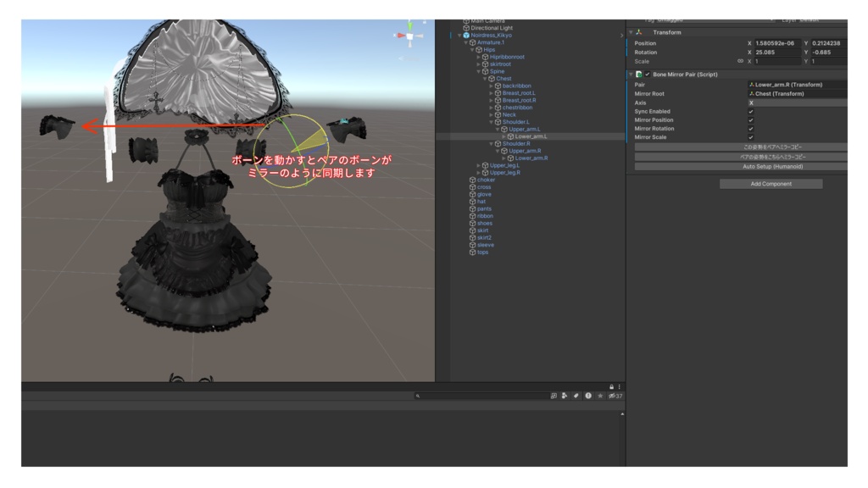Click the Directional Light object icon
This screenshot has height=488, width=868.
466,28
